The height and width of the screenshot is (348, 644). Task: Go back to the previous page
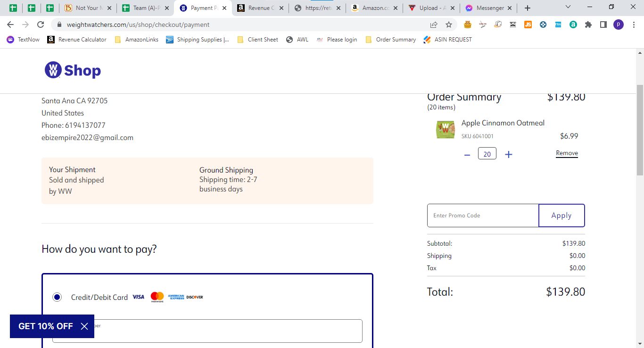pyautogui.click(x=10, y=25)
